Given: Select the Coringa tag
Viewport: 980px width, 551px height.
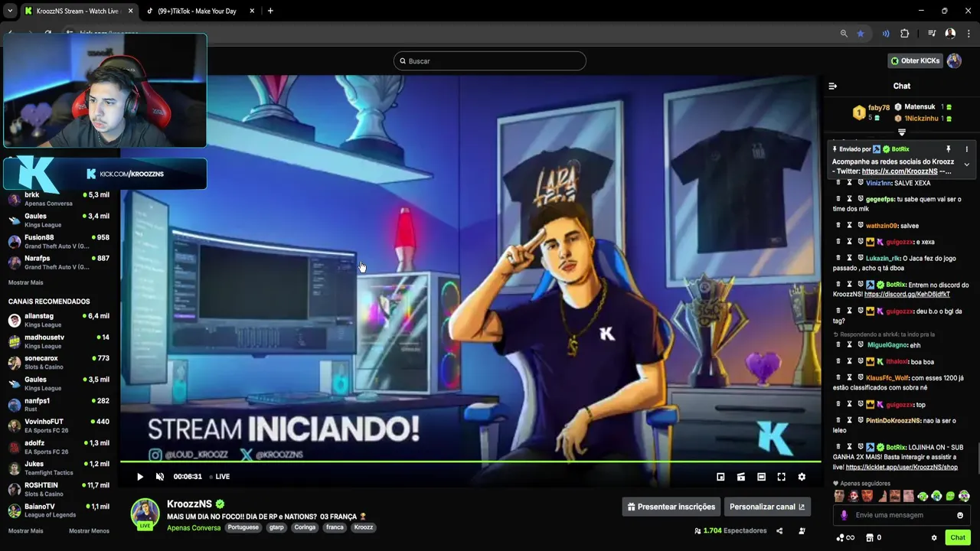Looking at the screenshot, I should (305, 527).
